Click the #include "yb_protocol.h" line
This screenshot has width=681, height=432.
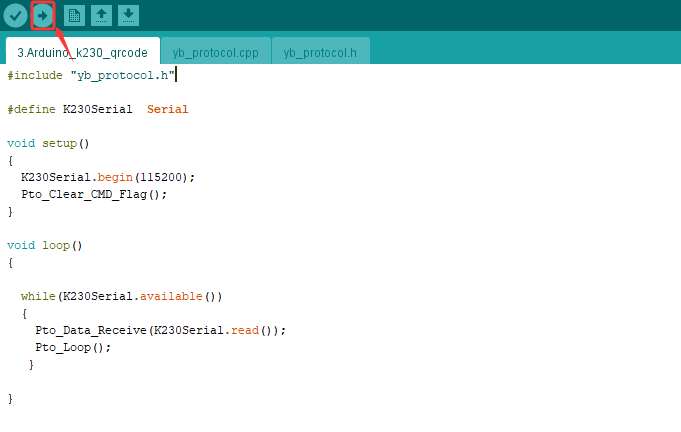[91, 76]
